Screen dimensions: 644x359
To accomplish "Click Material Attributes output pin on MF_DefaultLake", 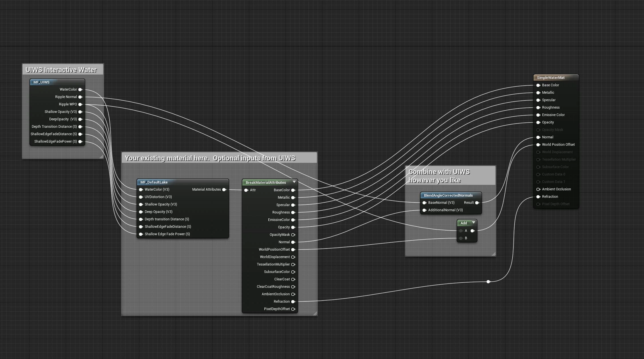I will pos(224,190).
